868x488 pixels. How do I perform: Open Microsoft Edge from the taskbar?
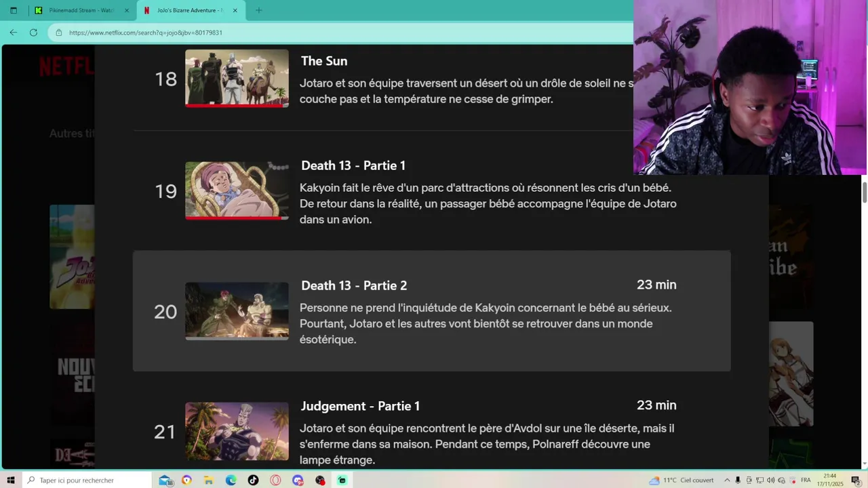[x=231, y=480]
